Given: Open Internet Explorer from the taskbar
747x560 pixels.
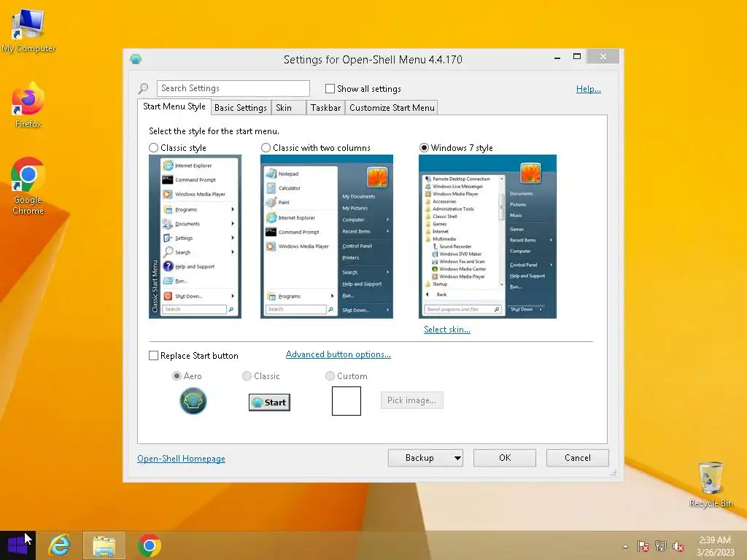Looking at the screenshot, I should (60, 545).
